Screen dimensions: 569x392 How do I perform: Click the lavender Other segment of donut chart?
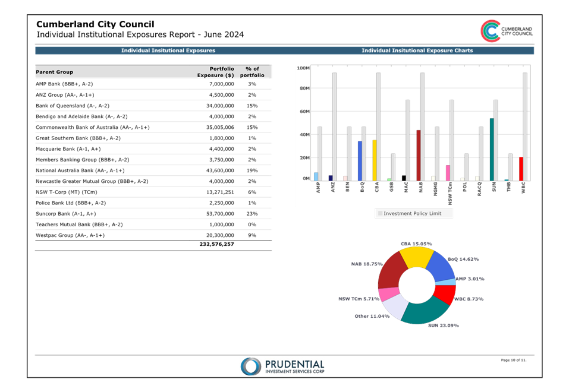[x=395, y=306]
